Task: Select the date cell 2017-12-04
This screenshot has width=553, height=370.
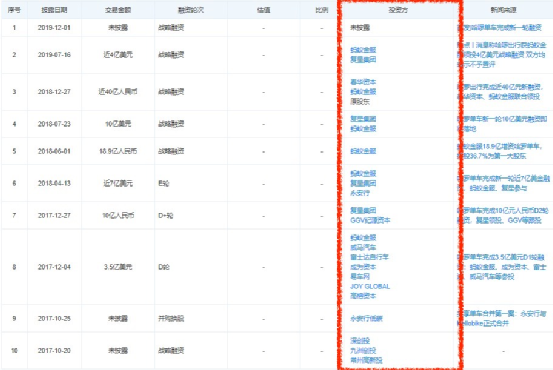Action: 54,267
